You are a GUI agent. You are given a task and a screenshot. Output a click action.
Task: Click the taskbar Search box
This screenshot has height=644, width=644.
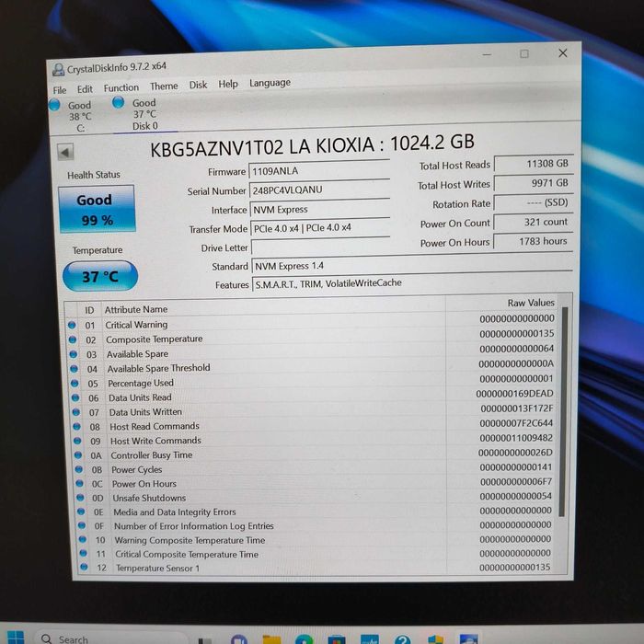tap(111, 638)
